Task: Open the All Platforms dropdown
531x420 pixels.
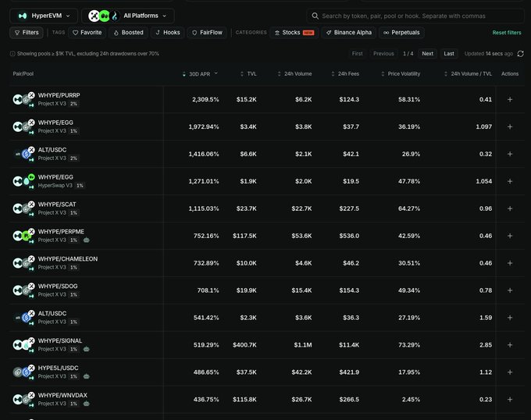Action: (128, 16)
